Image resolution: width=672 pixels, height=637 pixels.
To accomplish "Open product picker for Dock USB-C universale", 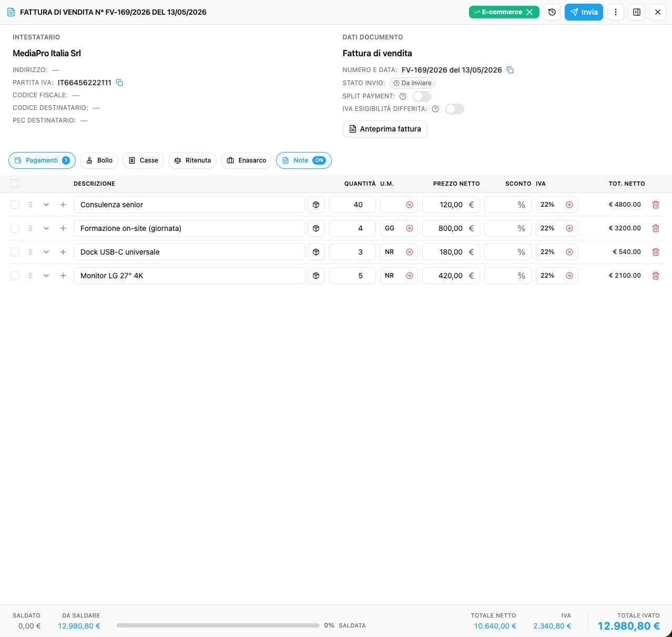I will click(316, 252).
